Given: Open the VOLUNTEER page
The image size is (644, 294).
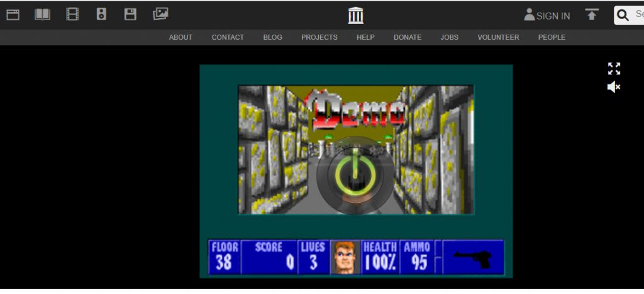Looking at the screenshot, I should coord(498,37).
